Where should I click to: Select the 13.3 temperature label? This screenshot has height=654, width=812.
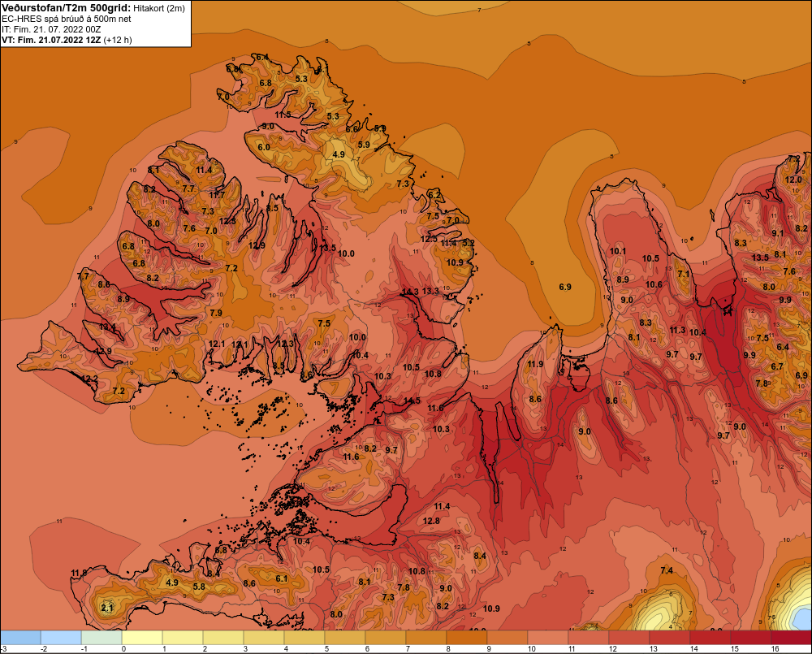click(430, 291)
